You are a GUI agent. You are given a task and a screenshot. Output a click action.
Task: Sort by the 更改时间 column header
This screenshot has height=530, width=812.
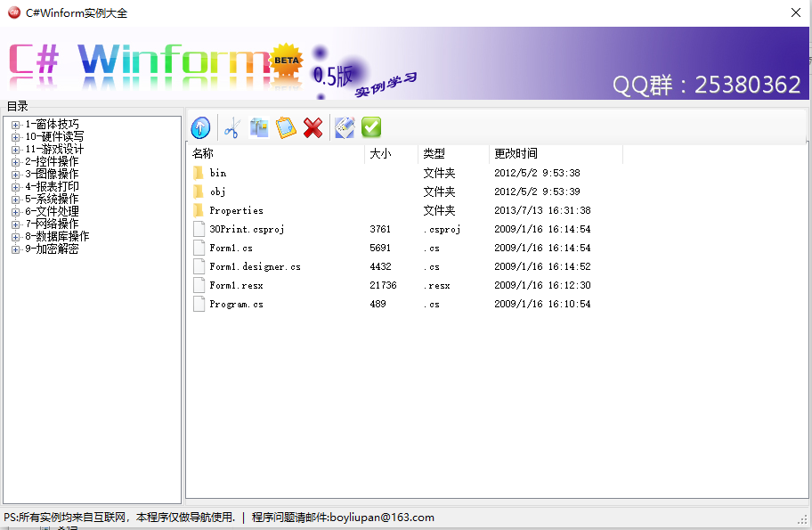coord(556,153)
